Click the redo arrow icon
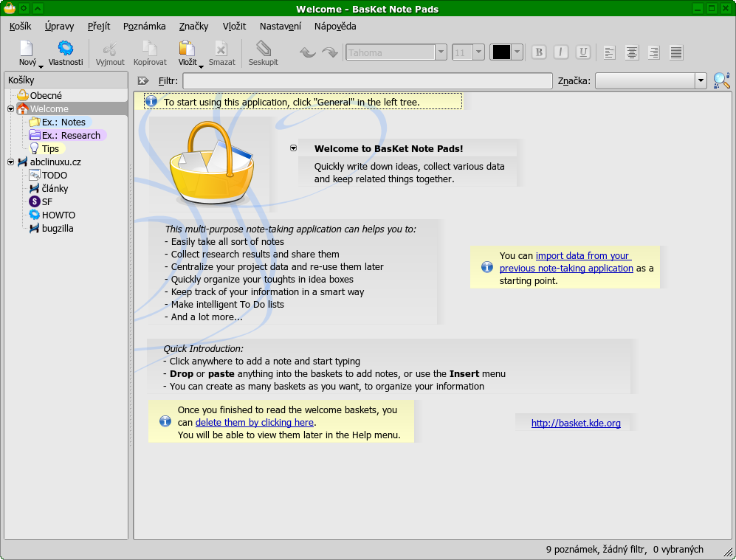The width and height of the screenshot is (736, 560). click(330, 52)
